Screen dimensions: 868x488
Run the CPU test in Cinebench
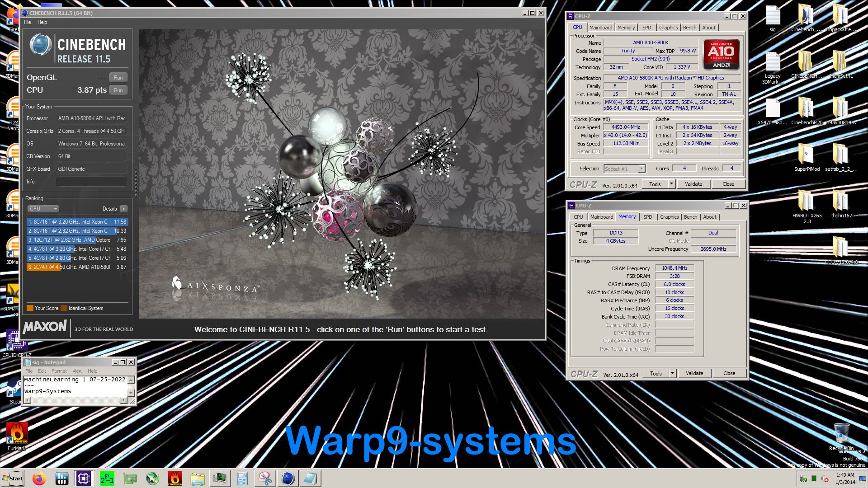[x=118, y=90]
